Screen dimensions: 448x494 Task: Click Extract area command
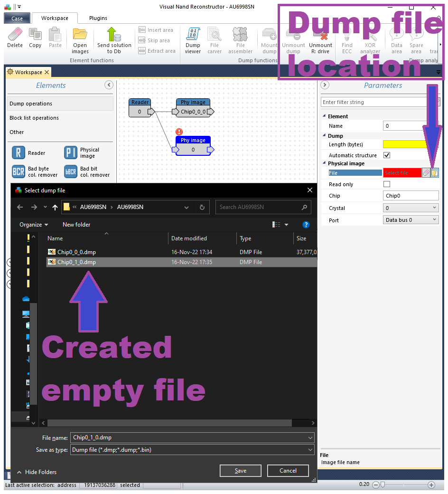click(x=157, y=51)
